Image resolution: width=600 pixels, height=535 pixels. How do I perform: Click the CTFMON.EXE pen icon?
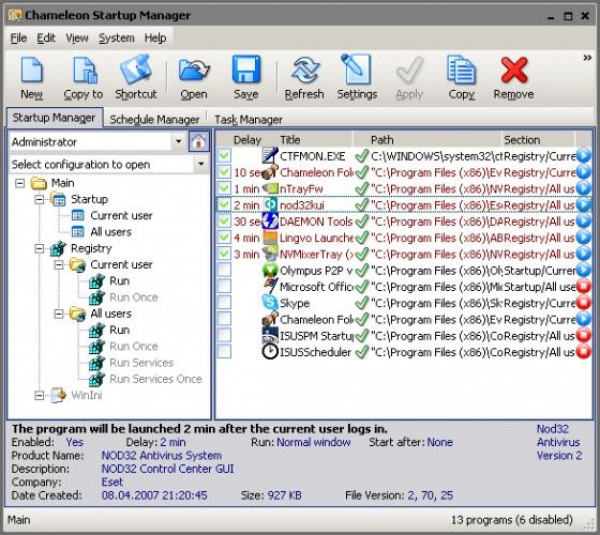pyautogui.click(x=270, y=156)
